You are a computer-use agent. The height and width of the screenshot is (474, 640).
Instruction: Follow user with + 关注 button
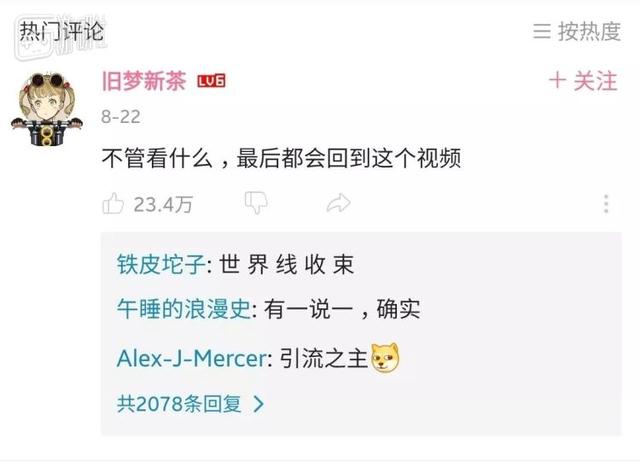(583, 80)
